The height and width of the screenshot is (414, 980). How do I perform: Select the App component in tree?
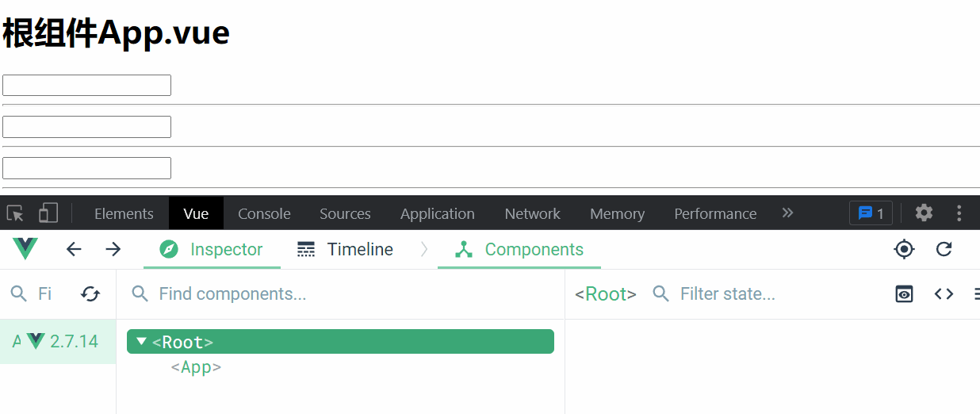(x=196, y=367)
